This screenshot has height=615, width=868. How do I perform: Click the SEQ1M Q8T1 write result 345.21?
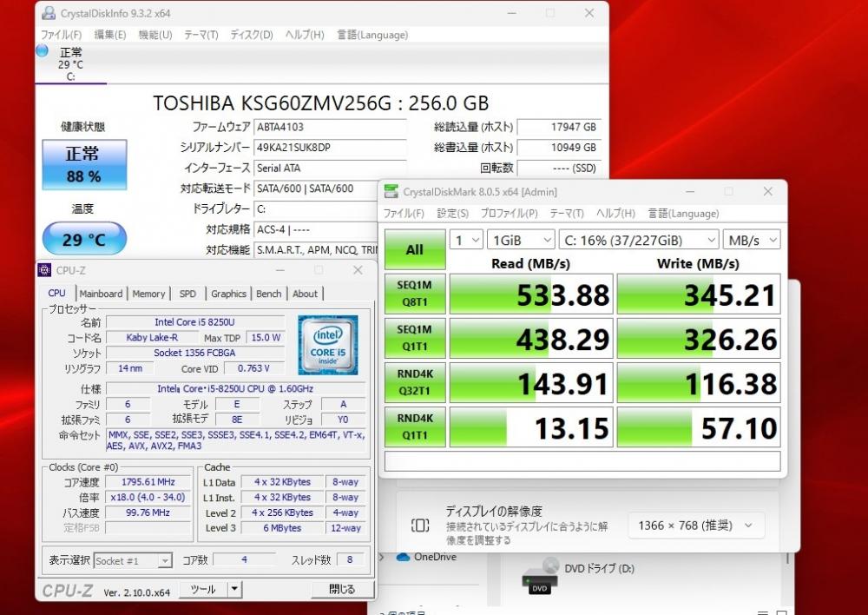click(699, 294)
